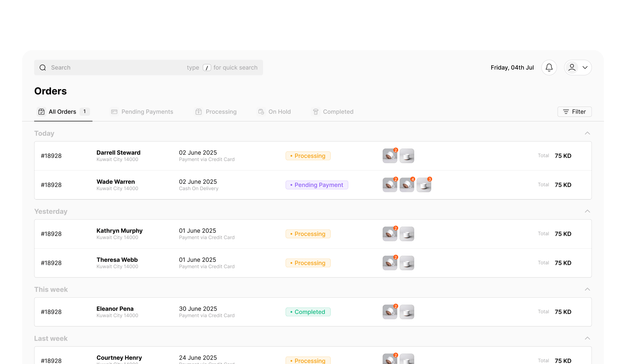626x364 pixels.
Task: Collapse the This week section
Action: coord(587,290)
